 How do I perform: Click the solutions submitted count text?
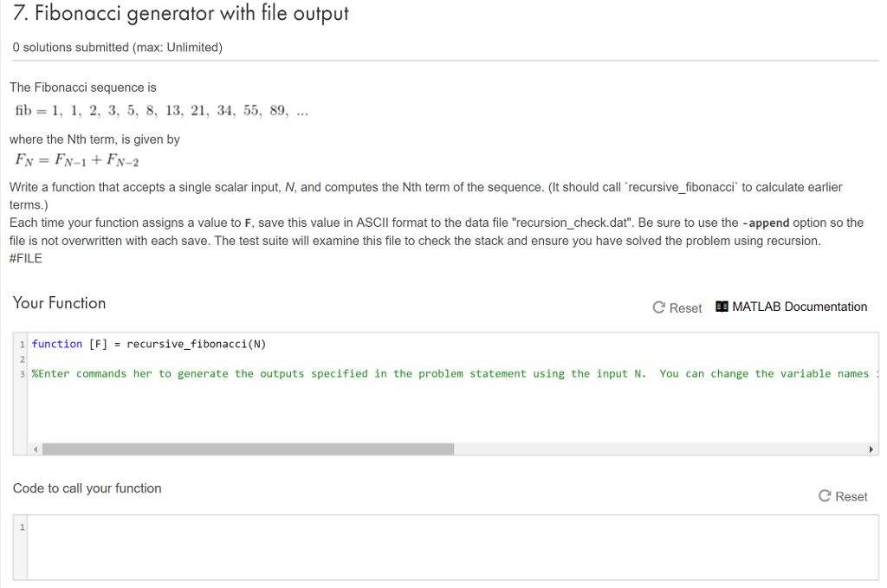coord(118,48)
